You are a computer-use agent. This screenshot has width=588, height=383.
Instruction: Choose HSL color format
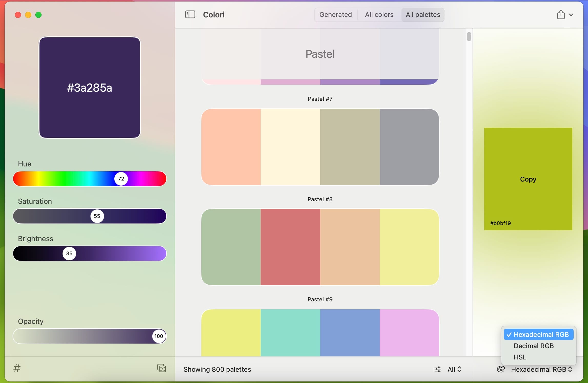[539, 357]
